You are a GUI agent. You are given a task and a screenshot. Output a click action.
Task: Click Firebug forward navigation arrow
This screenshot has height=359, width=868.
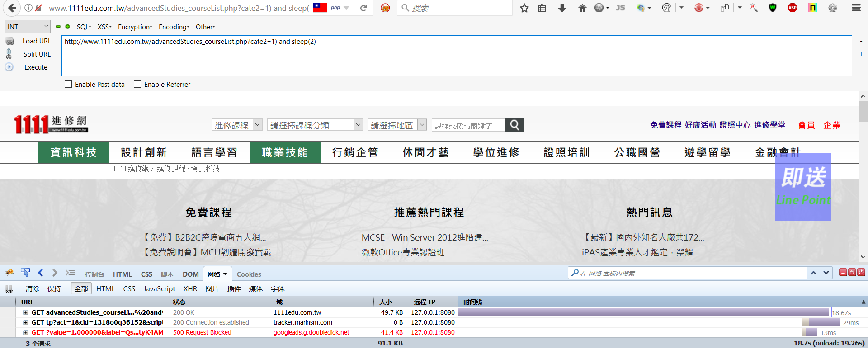[x=55, y=273]
